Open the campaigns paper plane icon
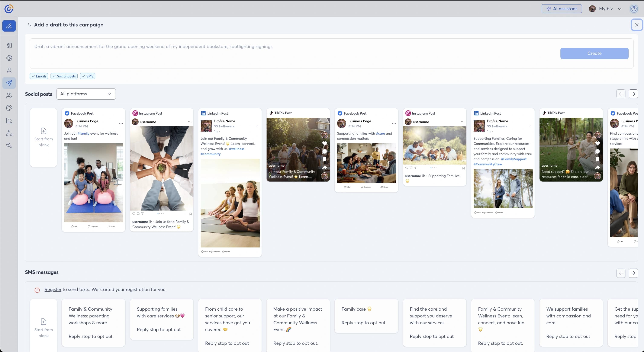This screenshot has height=352, width=644. click(9, 83)
